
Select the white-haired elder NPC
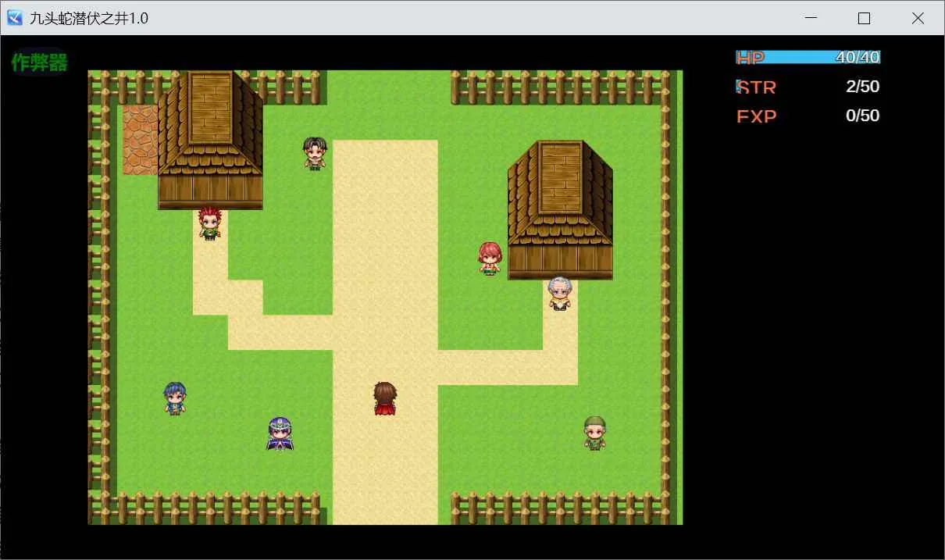tap(559, 293)
